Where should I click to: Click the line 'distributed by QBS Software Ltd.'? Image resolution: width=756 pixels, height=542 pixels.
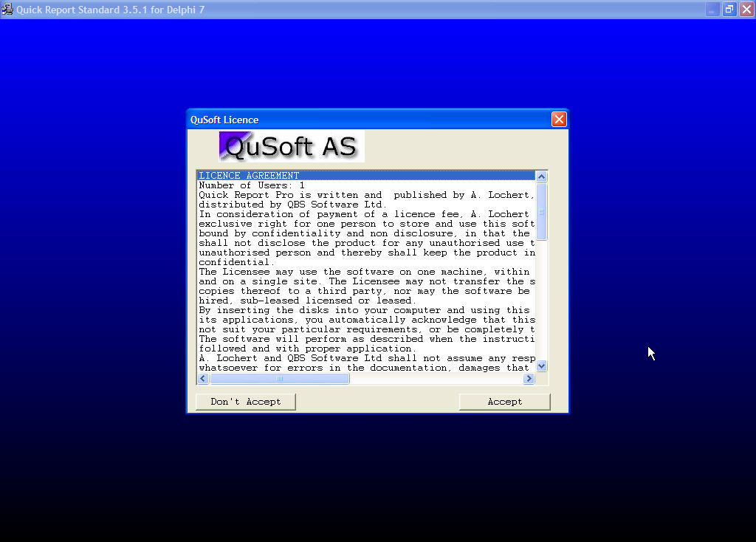pyautogui.click(x=366, y=205)
